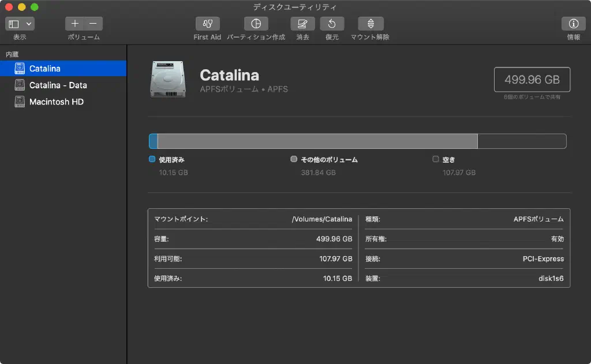Select Catalina volume in the sidebar

pyautogui.click(x=45, y=69)
